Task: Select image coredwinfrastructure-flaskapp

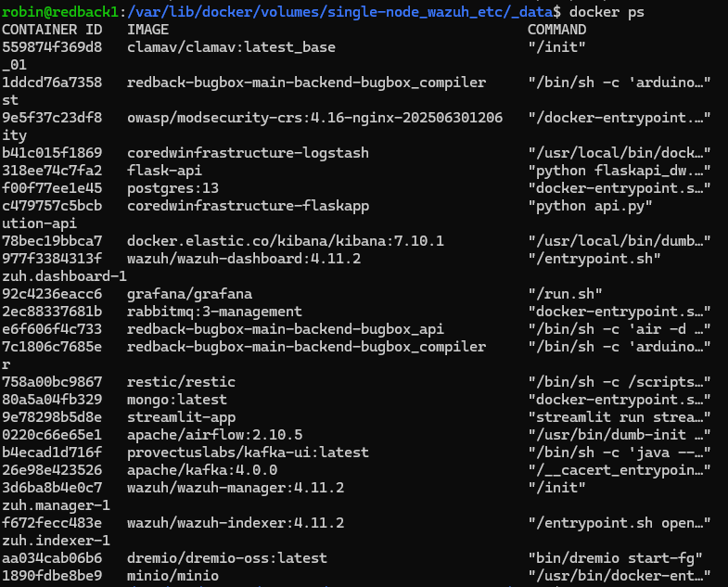Action: click(248, 206)
